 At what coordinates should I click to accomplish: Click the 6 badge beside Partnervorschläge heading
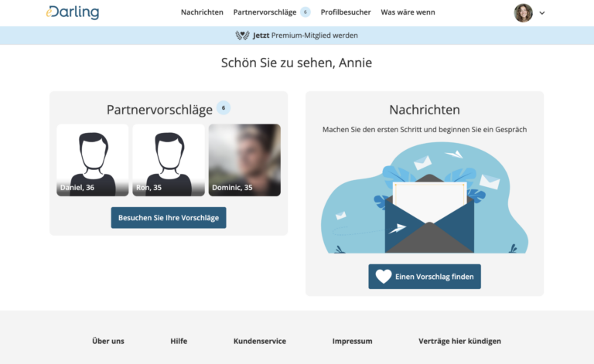(224, 108)
